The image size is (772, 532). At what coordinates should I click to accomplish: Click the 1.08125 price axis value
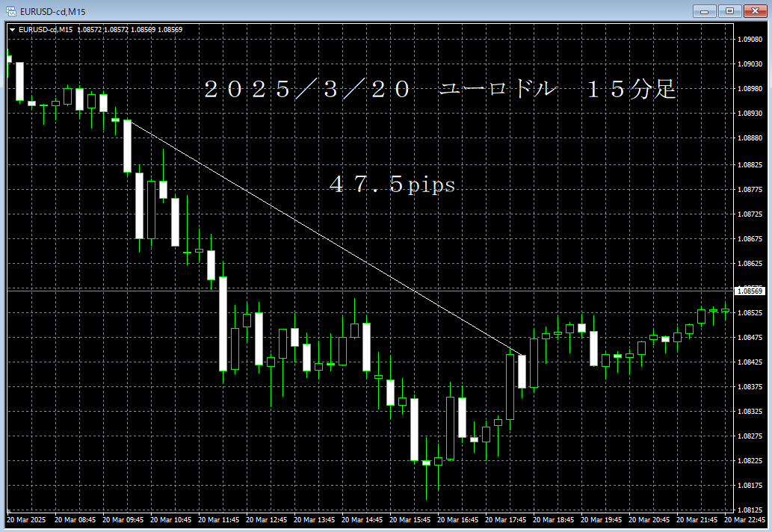(x=750, y=510)
